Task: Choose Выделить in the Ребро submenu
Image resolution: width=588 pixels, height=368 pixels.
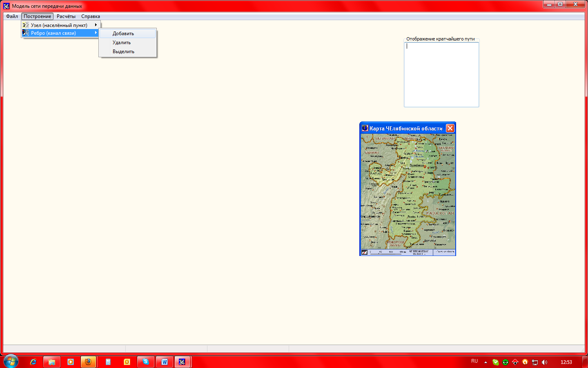Action: click(x=128, y=52)
